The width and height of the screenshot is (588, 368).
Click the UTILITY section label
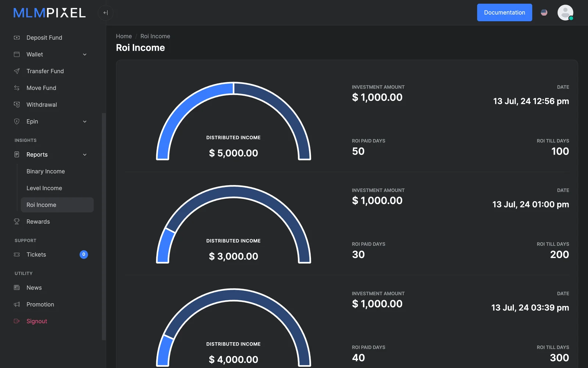24,273
